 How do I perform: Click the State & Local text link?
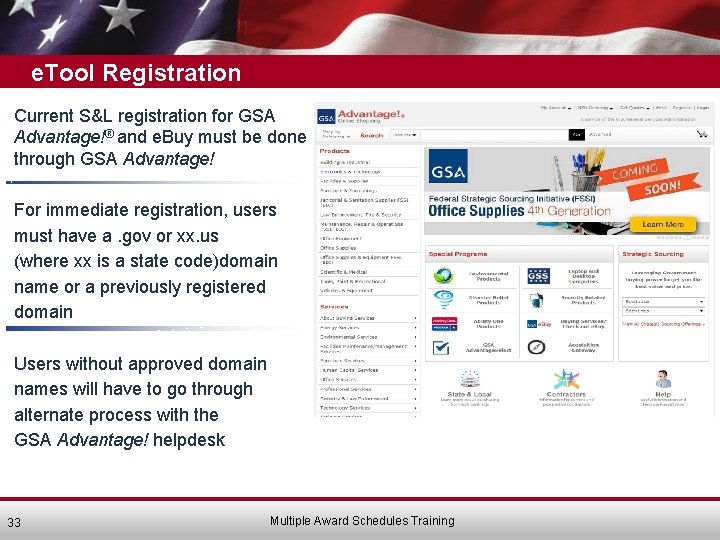pos(469,394)
